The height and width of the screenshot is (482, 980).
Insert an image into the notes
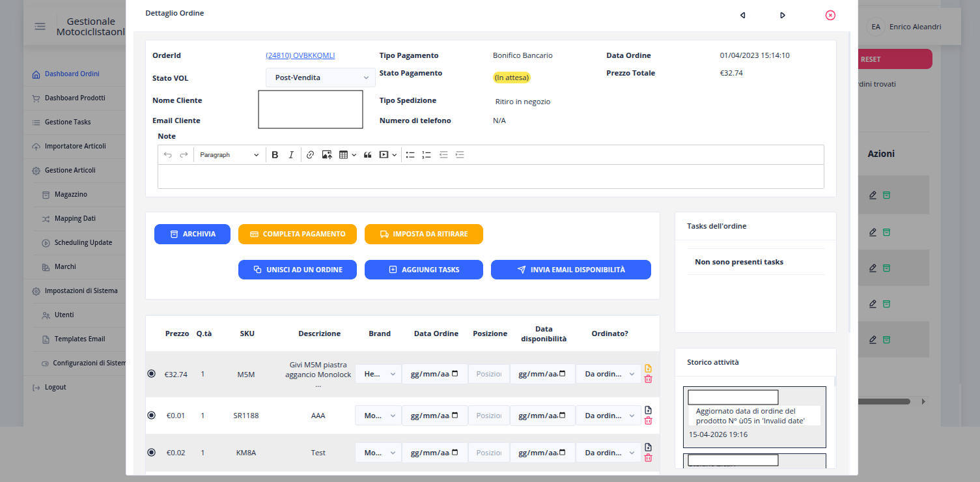coord(327,154)
